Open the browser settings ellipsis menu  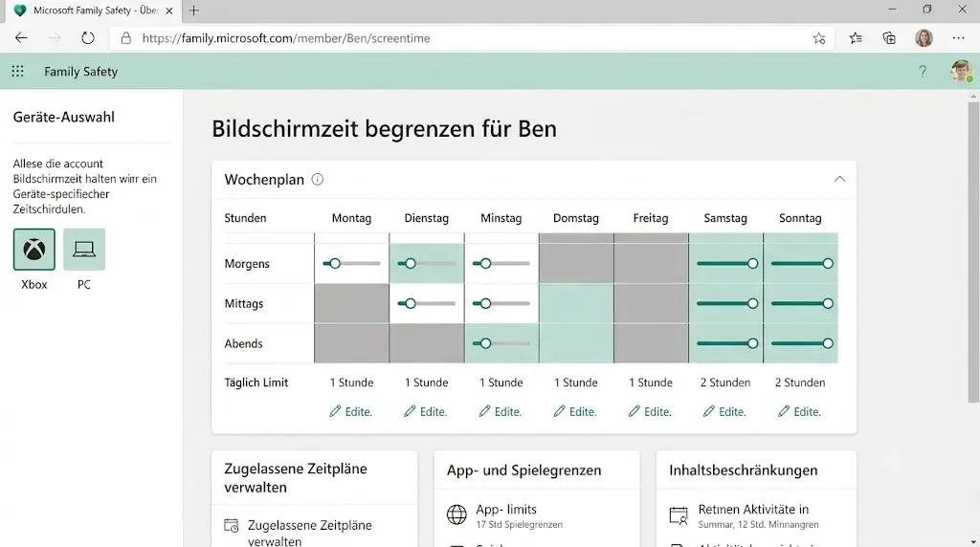tap(958, 38)
